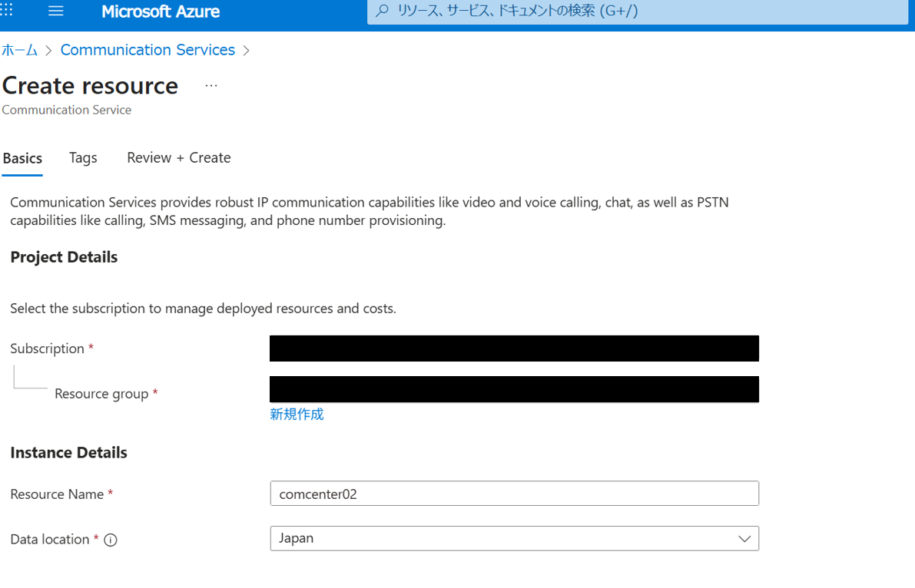Open the Subscription dropdown
This screenshot has height=588, width=915.
click(x=514, y=349)
